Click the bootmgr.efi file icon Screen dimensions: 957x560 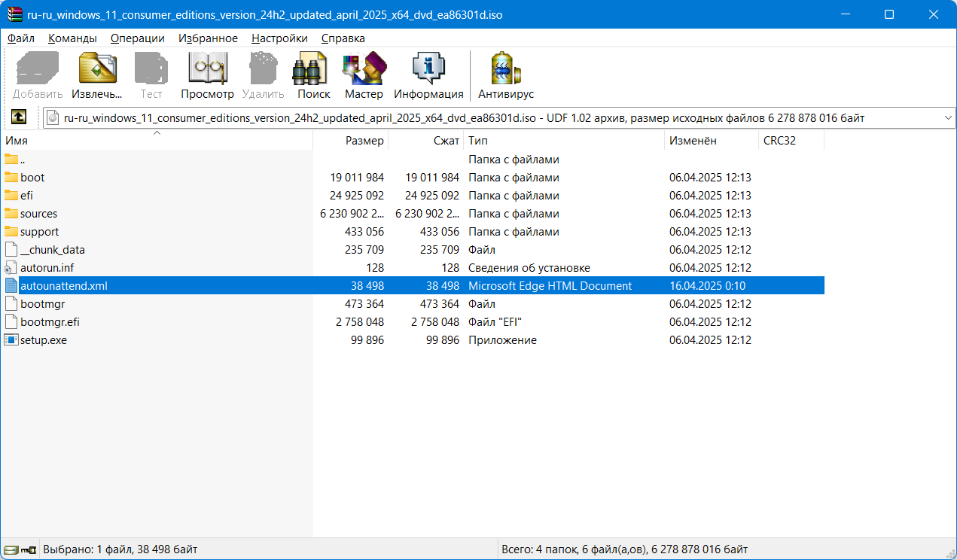11,322
